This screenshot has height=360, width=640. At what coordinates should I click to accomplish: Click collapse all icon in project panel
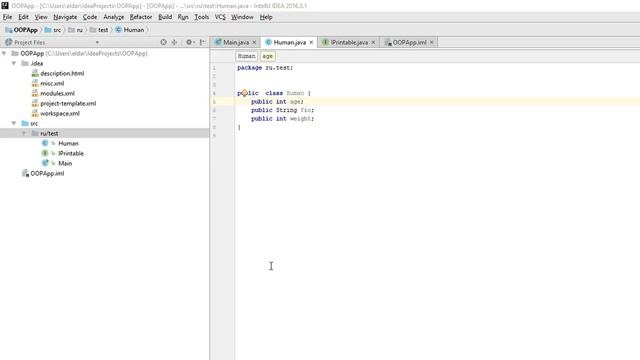coord(174,42)
